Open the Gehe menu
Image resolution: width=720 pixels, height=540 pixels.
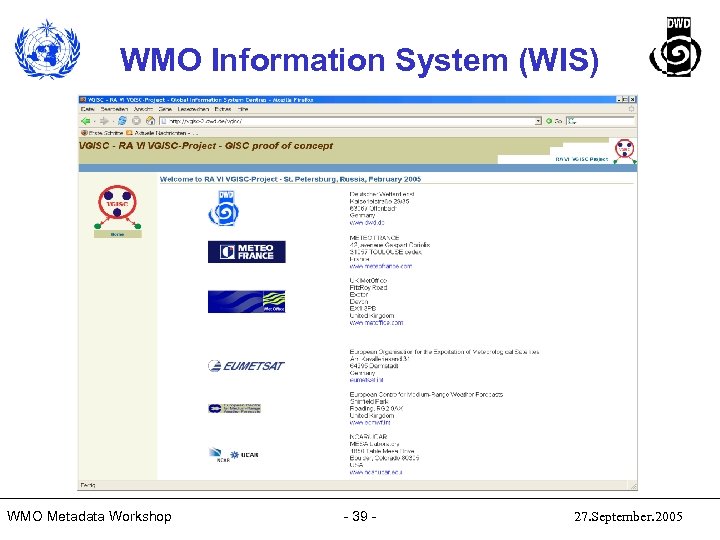165,109
